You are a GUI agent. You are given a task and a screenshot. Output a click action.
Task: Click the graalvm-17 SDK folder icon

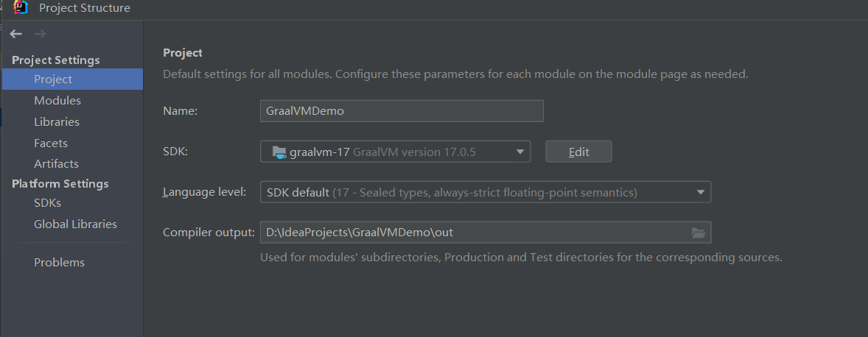pyautogui.click(x=279, y=152)
